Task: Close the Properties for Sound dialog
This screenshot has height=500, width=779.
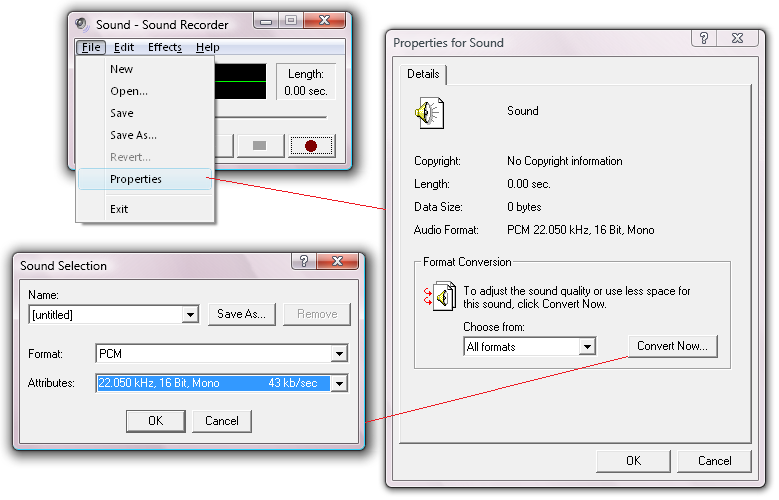Action: [x=740, y=38]
